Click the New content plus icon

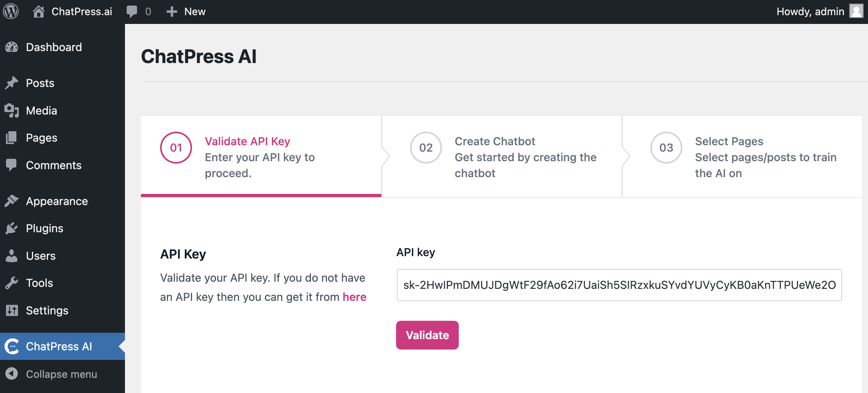tap(172, 11)
